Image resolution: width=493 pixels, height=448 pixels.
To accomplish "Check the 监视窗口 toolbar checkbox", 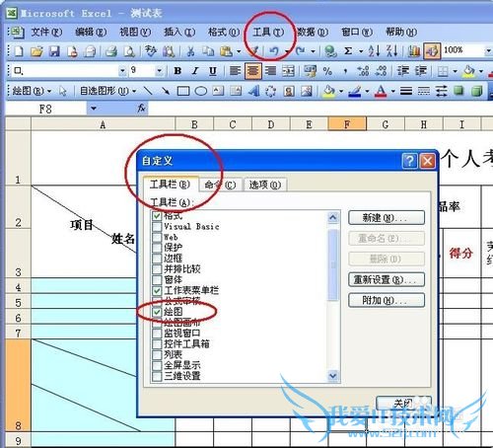I will pos(157,333).
